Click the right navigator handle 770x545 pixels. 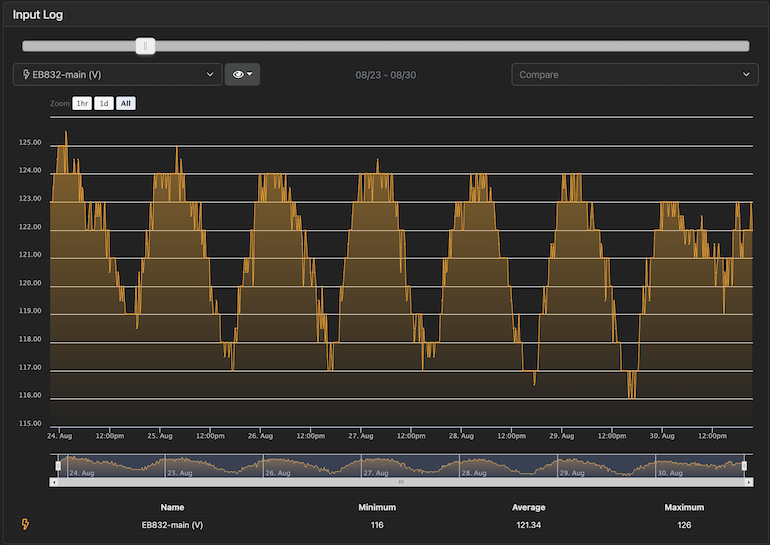click(744, 465)
